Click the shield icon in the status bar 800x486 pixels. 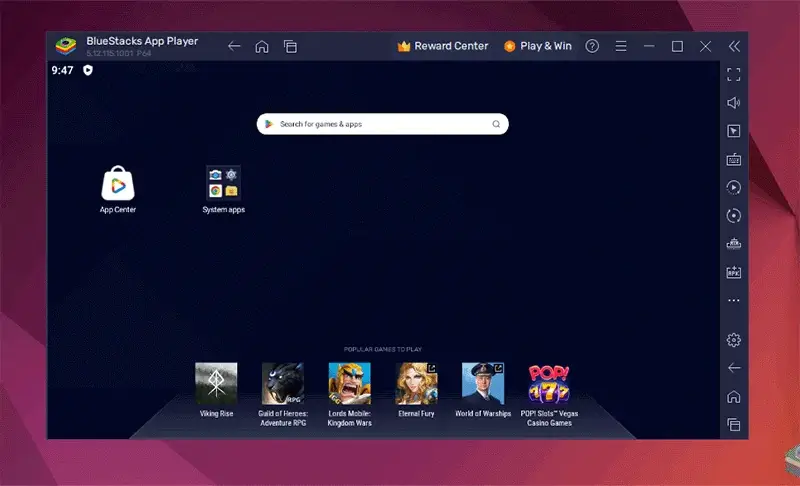pyautogui.click(x=88, y=71)
